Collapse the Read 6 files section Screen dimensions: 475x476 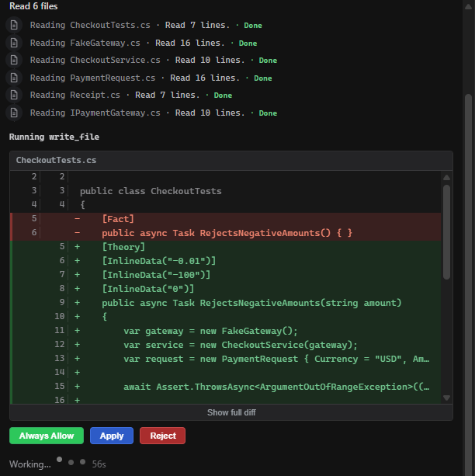click(33, 6)
